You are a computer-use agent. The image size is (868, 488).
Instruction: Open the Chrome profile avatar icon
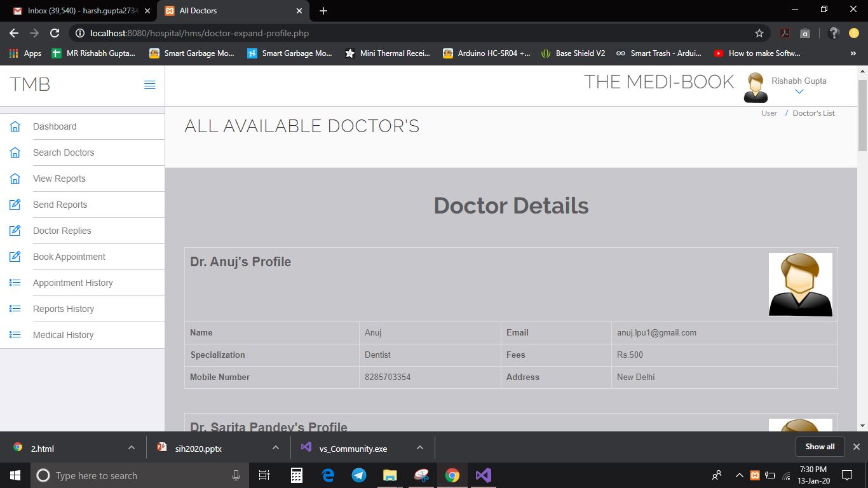click(x=853, y=33)
